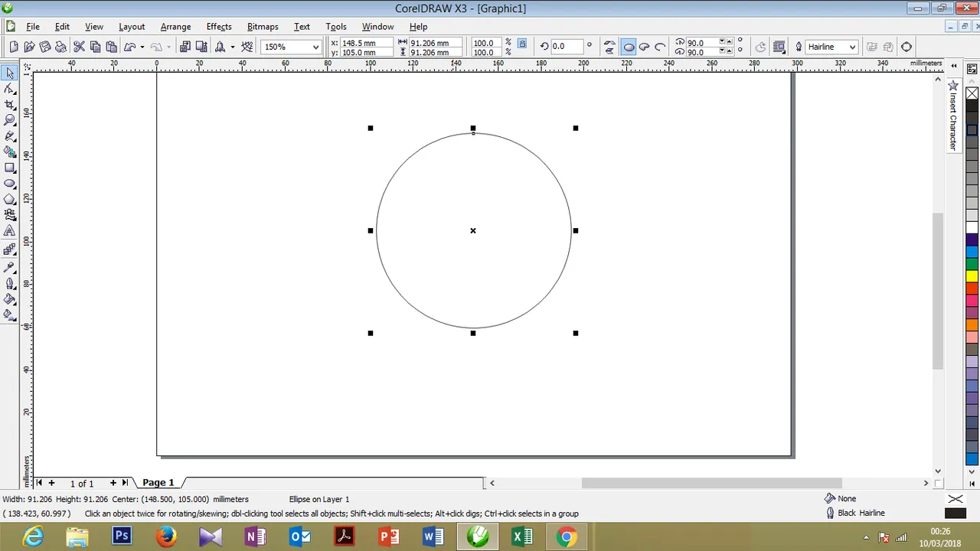
Task: Pick the yellow color swatch
Action: [x=972, y=276]
